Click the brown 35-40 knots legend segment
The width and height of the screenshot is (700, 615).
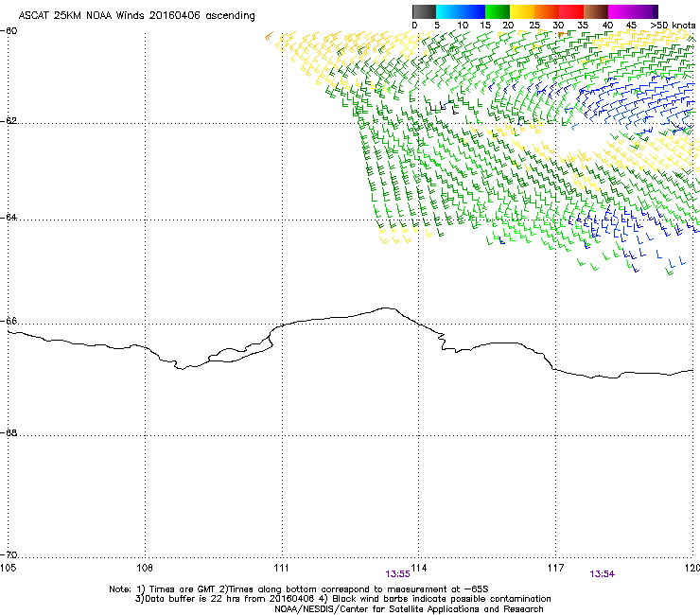[596, 11]
